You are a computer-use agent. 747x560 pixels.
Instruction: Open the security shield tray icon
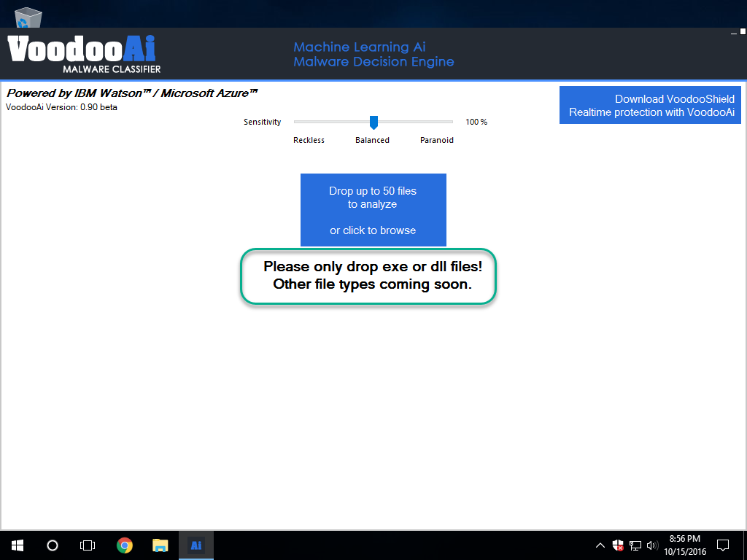618,545
